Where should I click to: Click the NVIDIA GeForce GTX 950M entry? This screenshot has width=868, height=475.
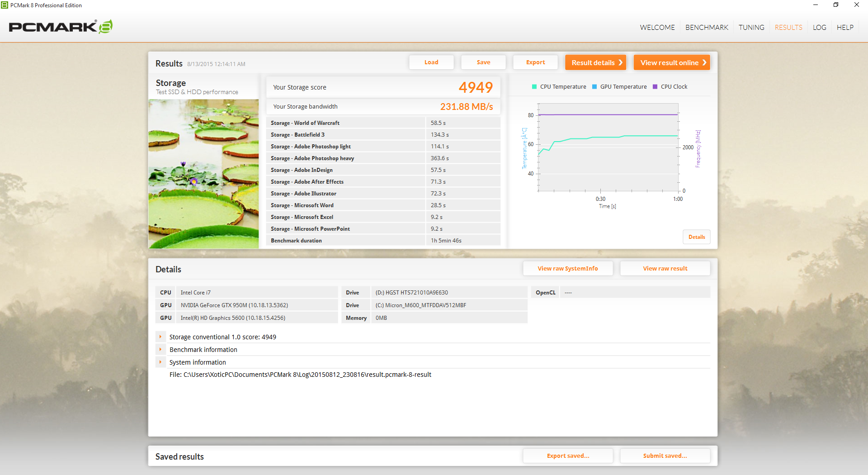click(x=257, y=305)
